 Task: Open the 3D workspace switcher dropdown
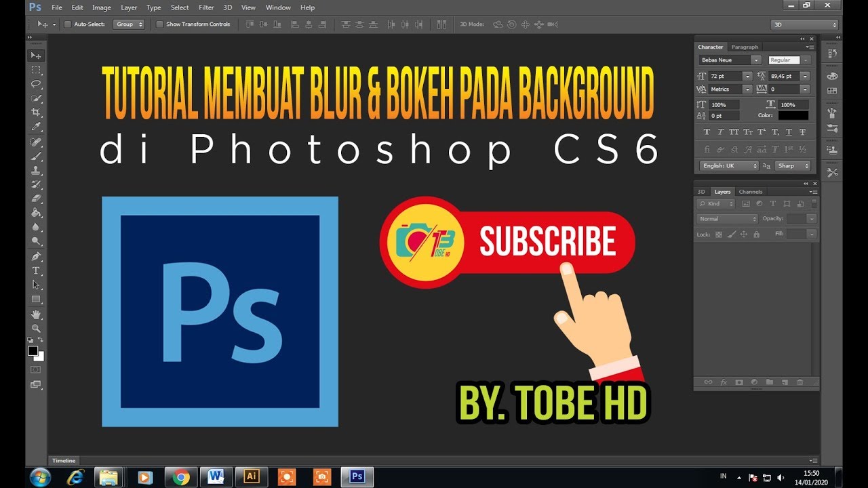pos(805,24)
